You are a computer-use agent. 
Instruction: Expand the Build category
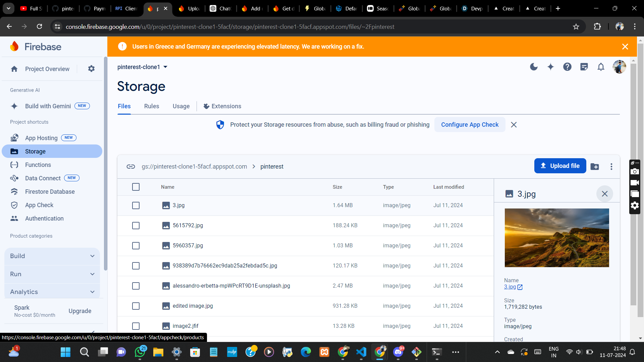(52, 256)
